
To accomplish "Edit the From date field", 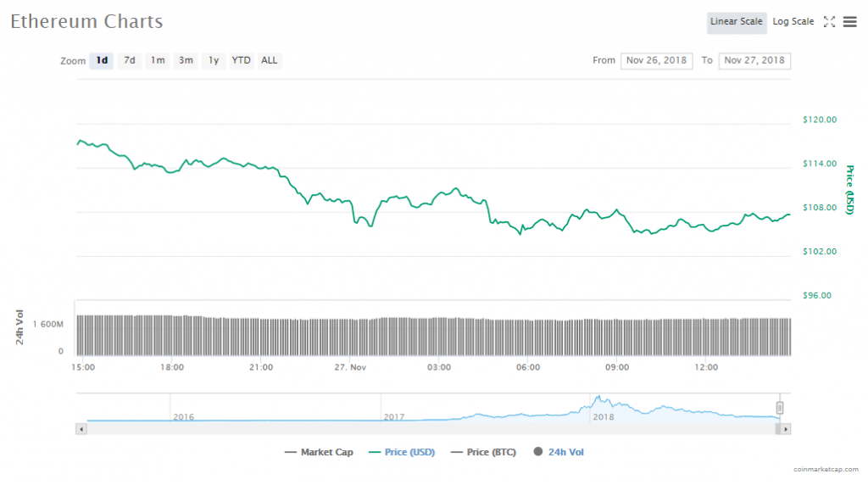I will click(657, 61).
